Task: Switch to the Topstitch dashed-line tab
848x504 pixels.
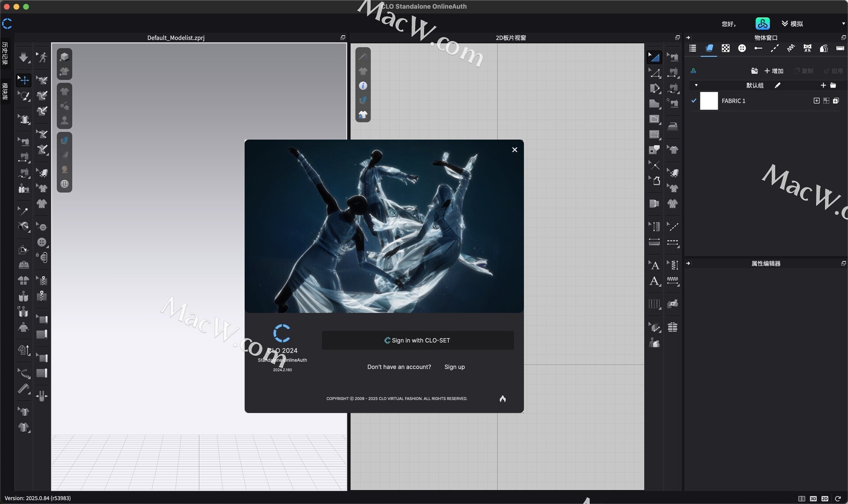Action: pos(775,48)
